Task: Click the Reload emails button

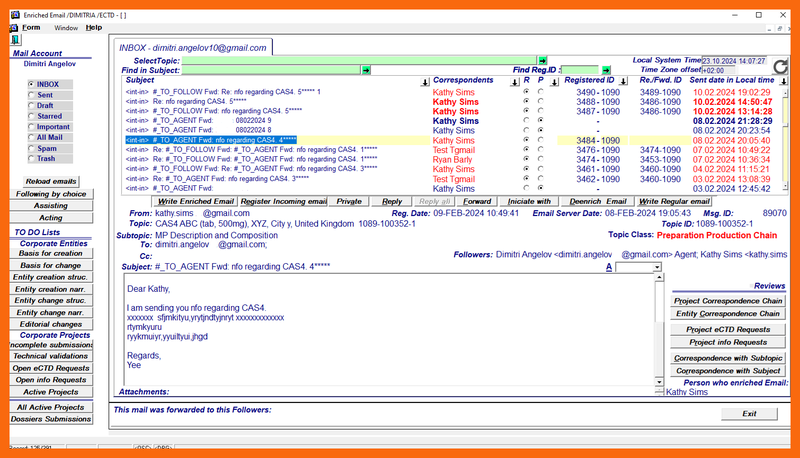Action: click(51, 181)
